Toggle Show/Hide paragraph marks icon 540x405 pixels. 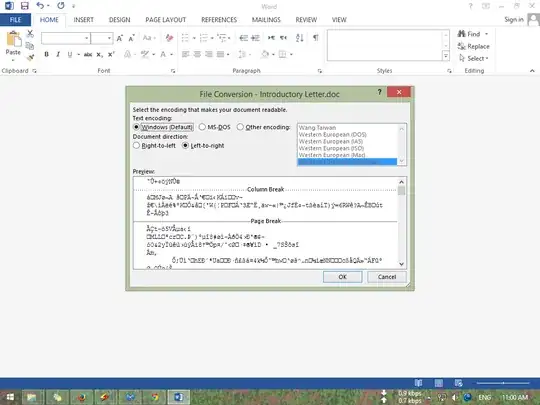[x=315, y=38]
